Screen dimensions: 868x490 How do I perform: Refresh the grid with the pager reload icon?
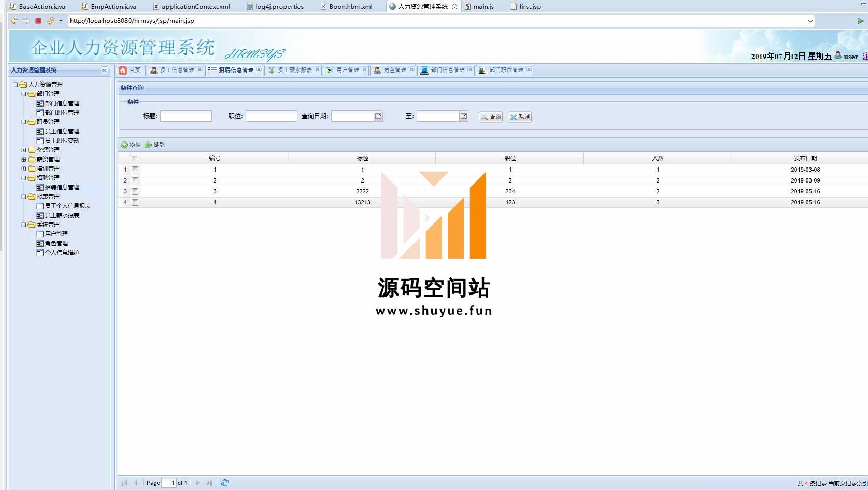(x=224, y=483)
